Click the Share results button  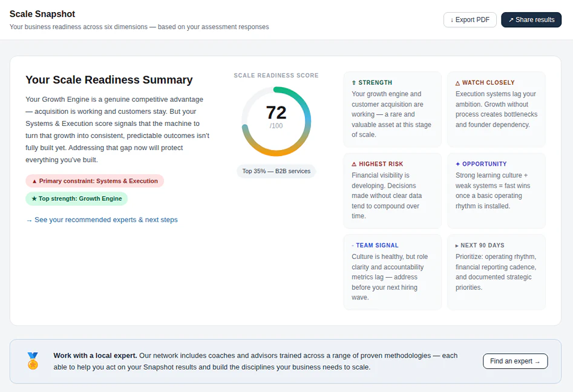pyautogui.click(x=531, y=20)
